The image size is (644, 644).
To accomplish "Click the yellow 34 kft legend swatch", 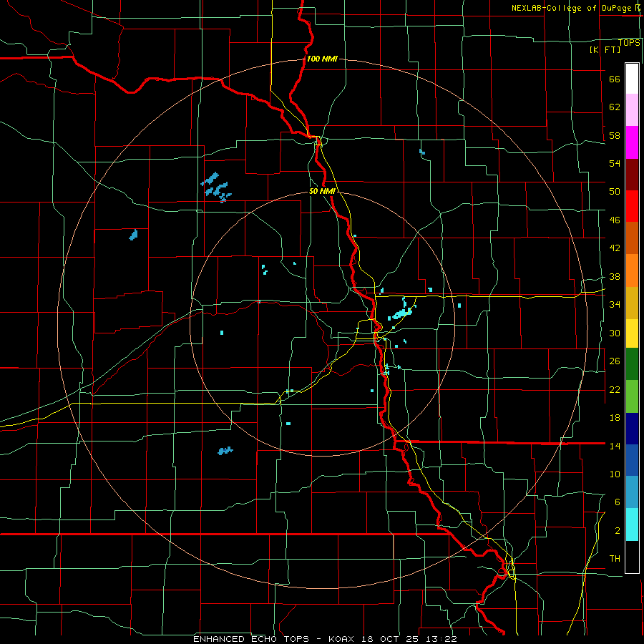I will click(x=632, y=333).
